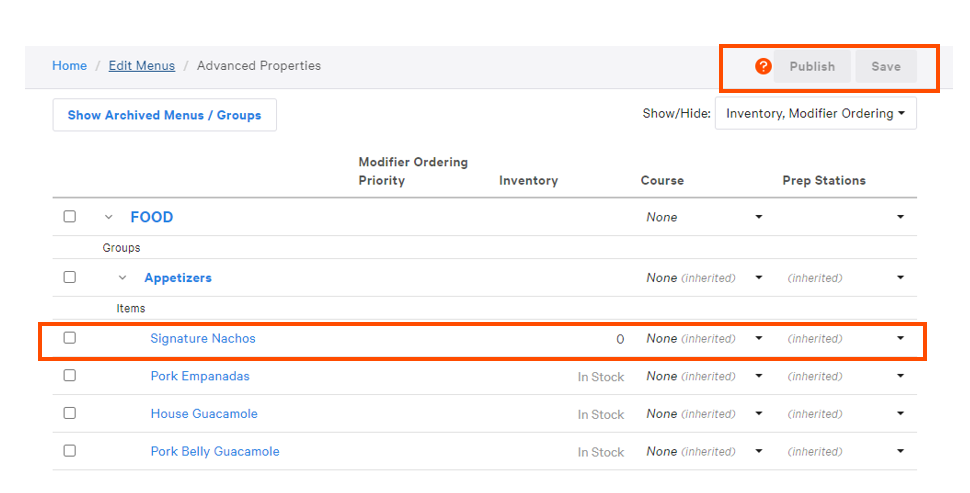Screen dimensions: 970x493
Task: Go to the Home breadcrumb
Action: click(x=69, y=66)
